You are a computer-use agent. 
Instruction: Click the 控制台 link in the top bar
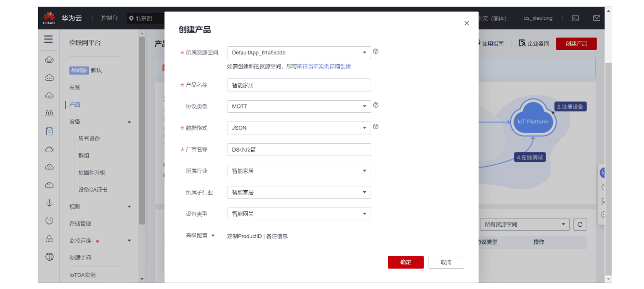click(109, 18)
